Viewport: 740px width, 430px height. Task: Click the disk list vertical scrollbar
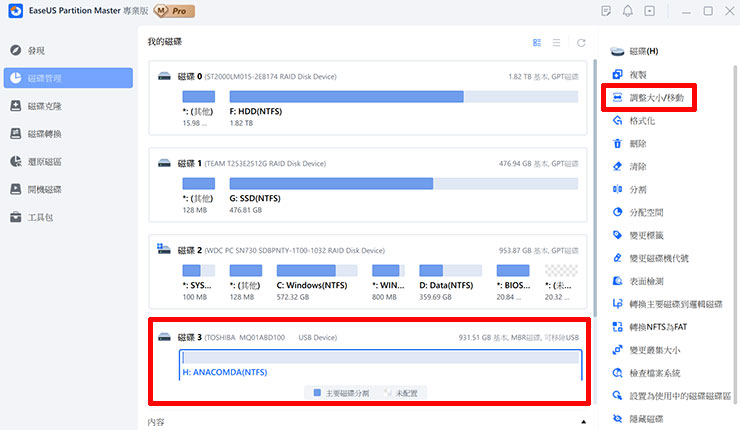(595, 188)
